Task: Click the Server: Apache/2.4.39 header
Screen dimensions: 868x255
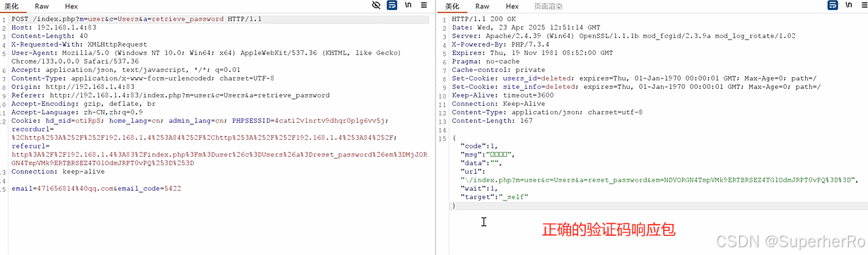Action: (623, 35)
